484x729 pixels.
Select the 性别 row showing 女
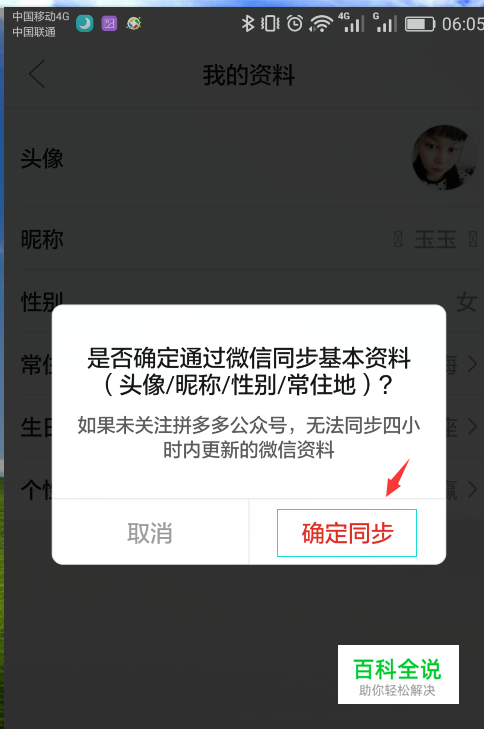251,301
